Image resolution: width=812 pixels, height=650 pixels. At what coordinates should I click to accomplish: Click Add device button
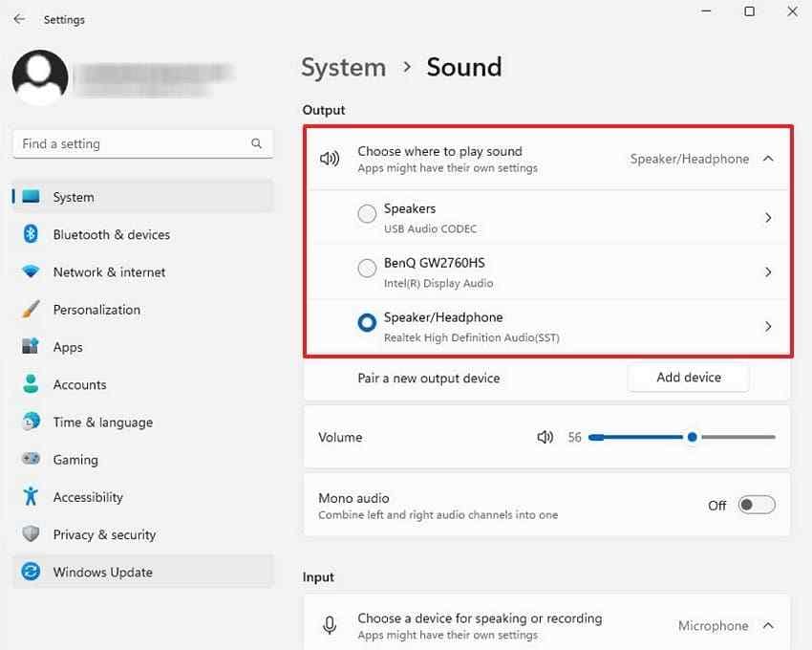click(688, 378)
